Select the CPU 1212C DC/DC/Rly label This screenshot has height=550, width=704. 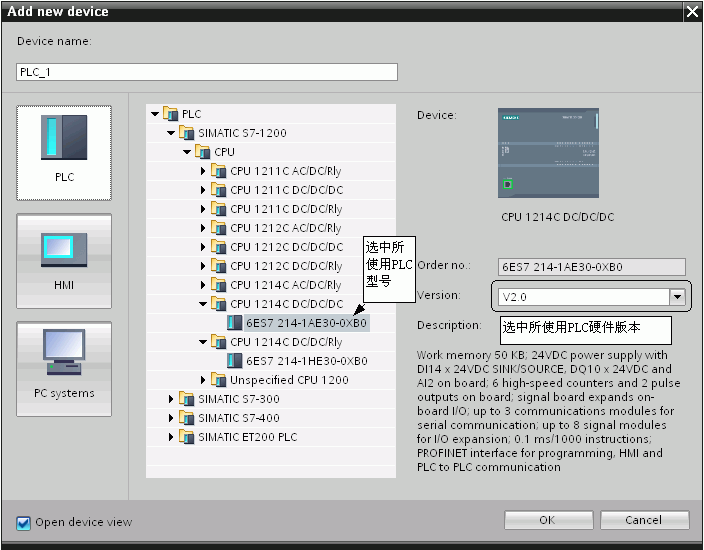click(x=286, y=266)
